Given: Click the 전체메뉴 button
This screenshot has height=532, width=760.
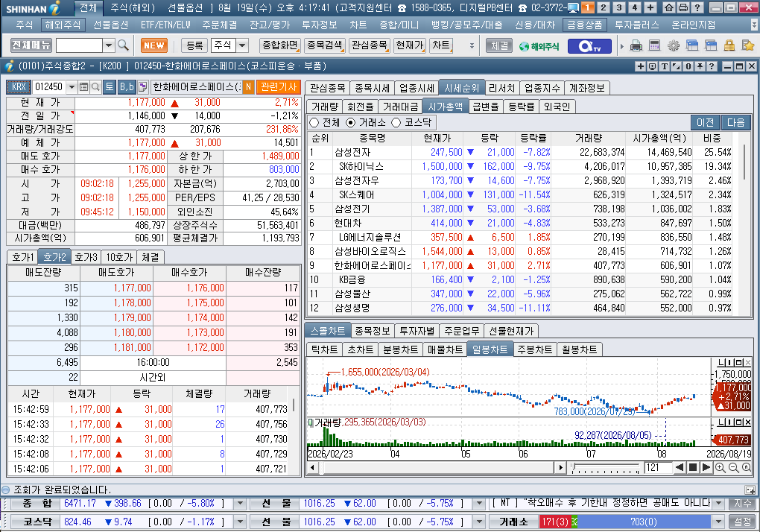Looking at the screenshot, I should click(x=31, y=45).
